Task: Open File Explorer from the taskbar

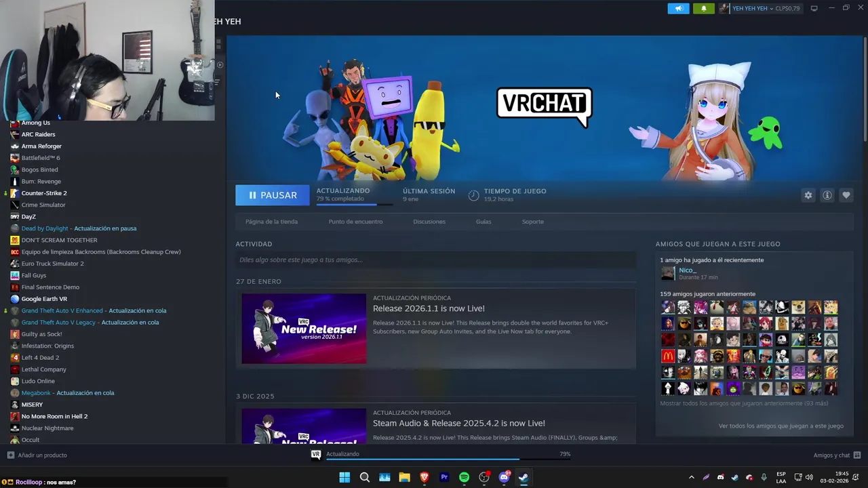Action: (x=404, y=477)
